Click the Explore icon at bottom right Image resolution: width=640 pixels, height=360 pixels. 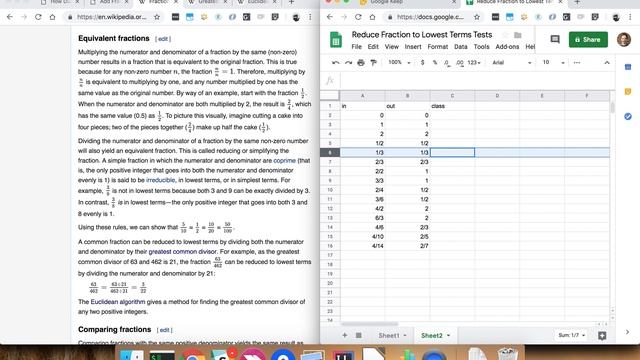[x=602, y=335]
